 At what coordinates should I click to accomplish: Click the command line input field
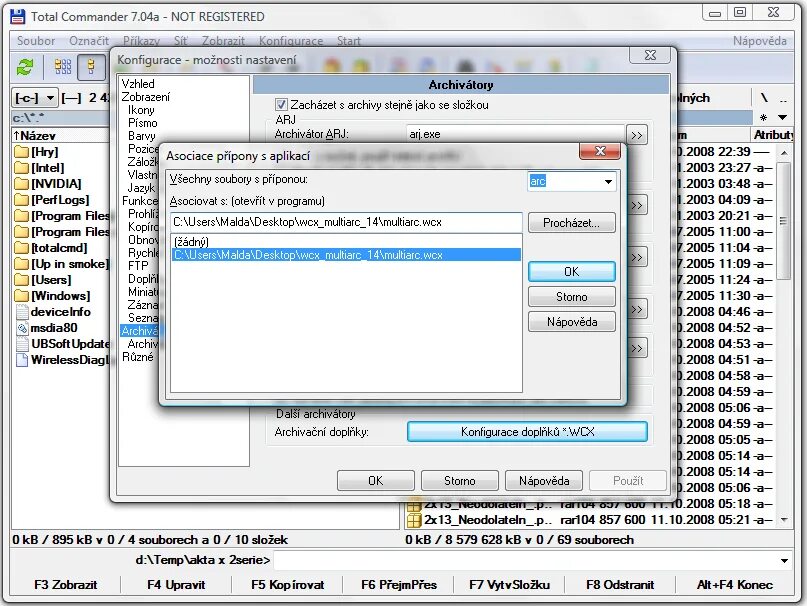click(x=525, y=560)
